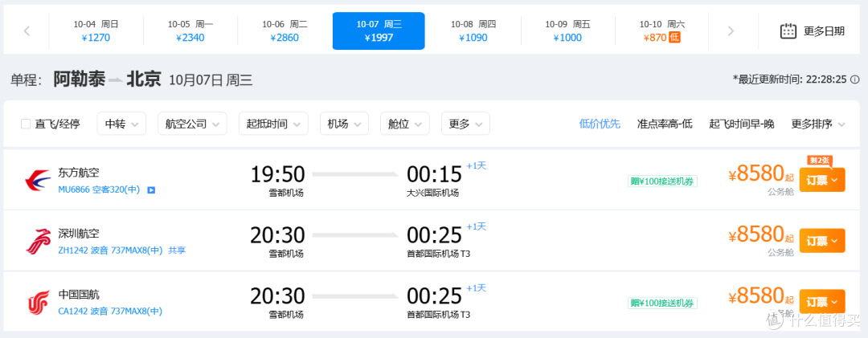
Task: Sort by 准点率高-低
Action: click(x=665, y=124)
